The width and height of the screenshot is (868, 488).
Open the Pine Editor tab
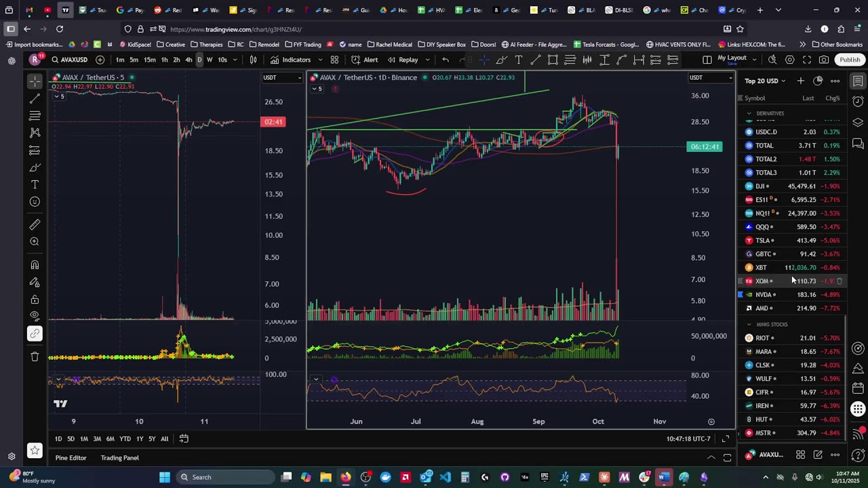71,458
